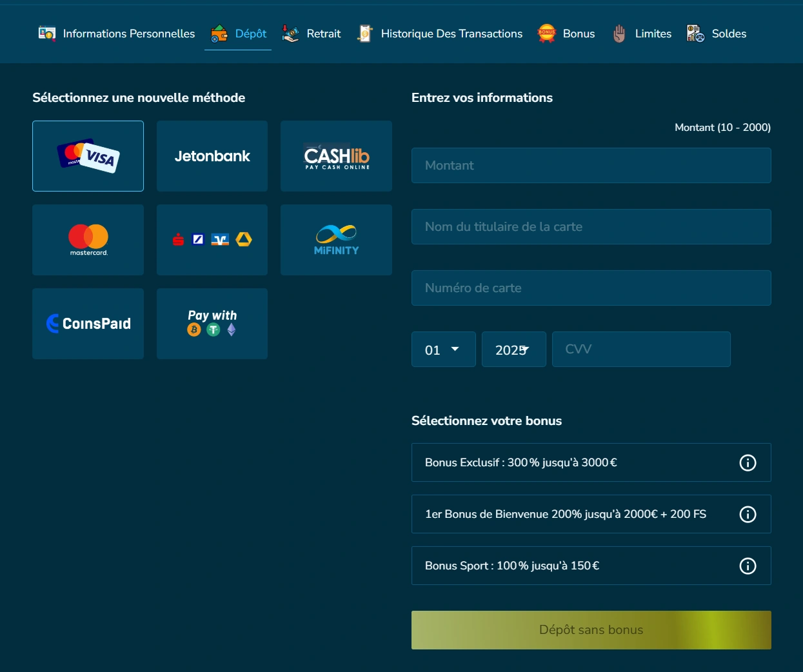
Task: View info on the Bonus Exclusif offer
Action: (748, 462)
